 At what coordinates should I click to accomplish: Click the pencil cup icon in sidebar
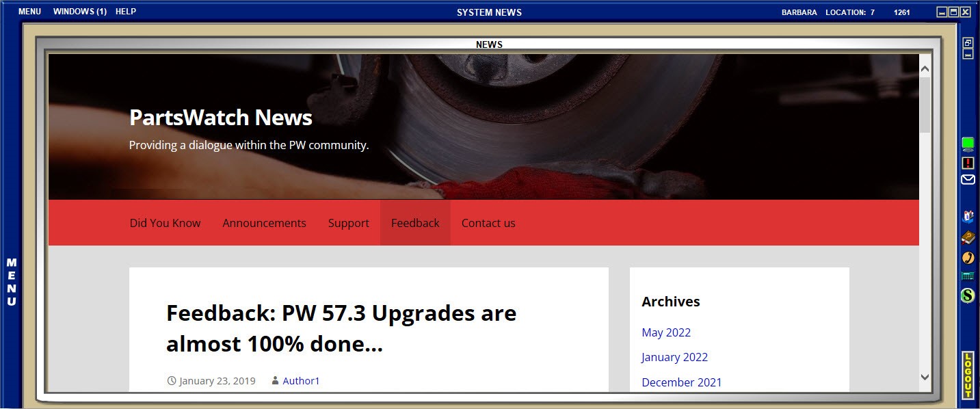click(x=968, y=217)
